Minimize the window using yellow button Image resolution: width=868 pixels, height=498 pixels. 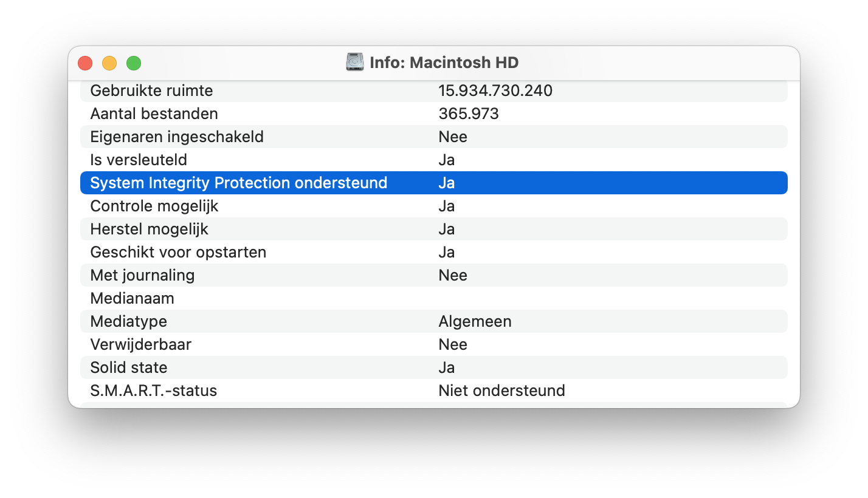click(x=109, y=63)
